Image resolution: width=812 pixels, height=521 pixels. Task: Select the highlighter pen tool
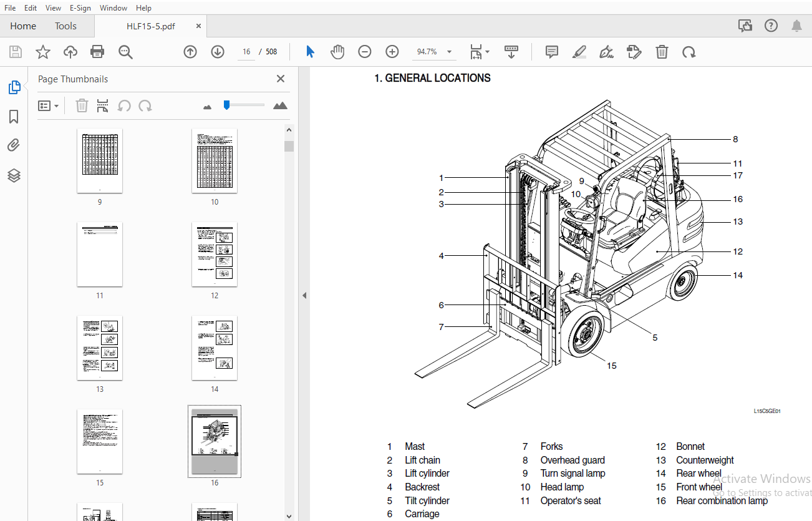coord(579,52)
